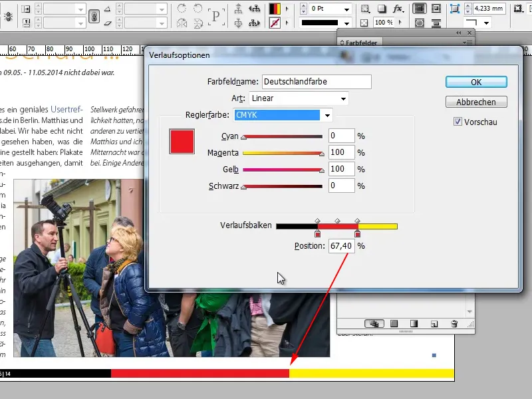Click the new swatch icon in the Farbfelder panel
Screen dimensions: 532x399
point(434,324)
